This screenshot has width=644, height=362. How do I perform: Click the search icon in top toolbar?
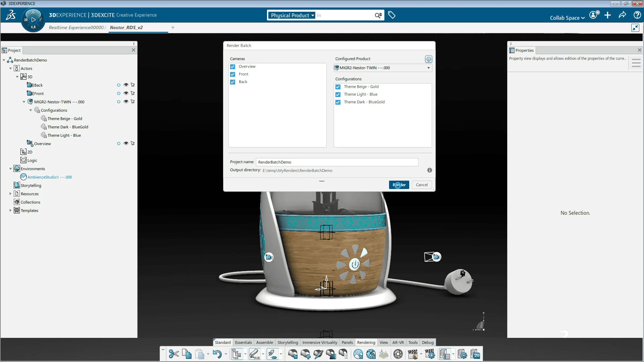coord(378,15)
